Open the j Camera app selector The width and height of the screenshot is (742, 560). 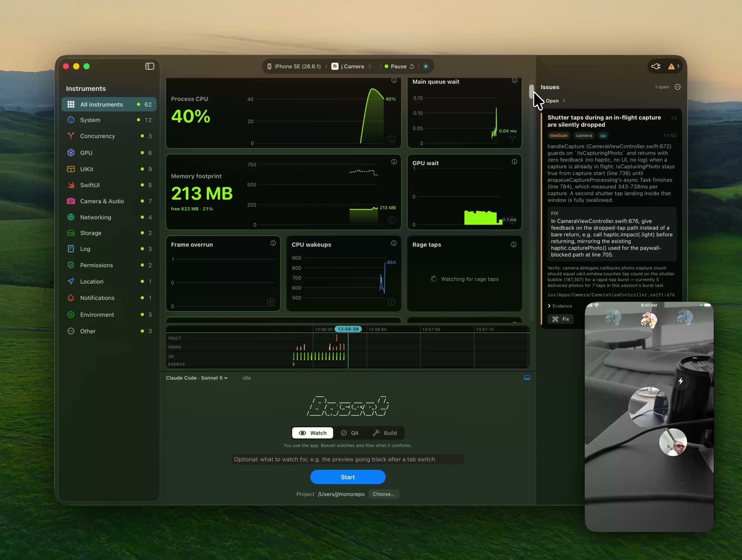[x=352, y=66]
